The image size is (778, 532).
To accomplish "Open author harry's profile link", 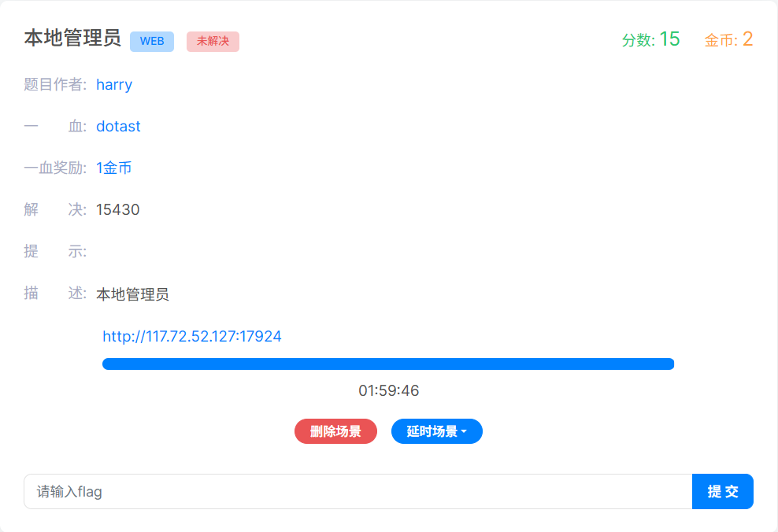I will click(x=114, y=85).
